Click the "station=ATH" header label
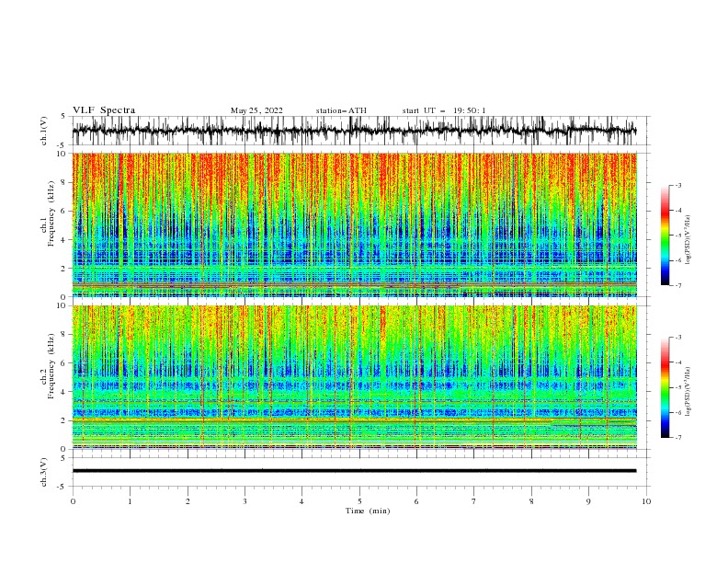 (341, 110)
